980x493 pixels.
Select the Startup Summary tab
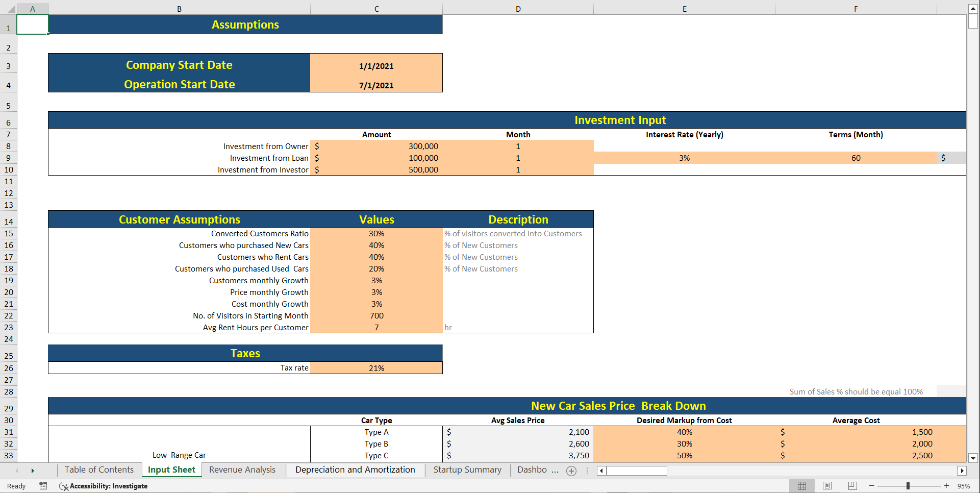tap(467, 470)
